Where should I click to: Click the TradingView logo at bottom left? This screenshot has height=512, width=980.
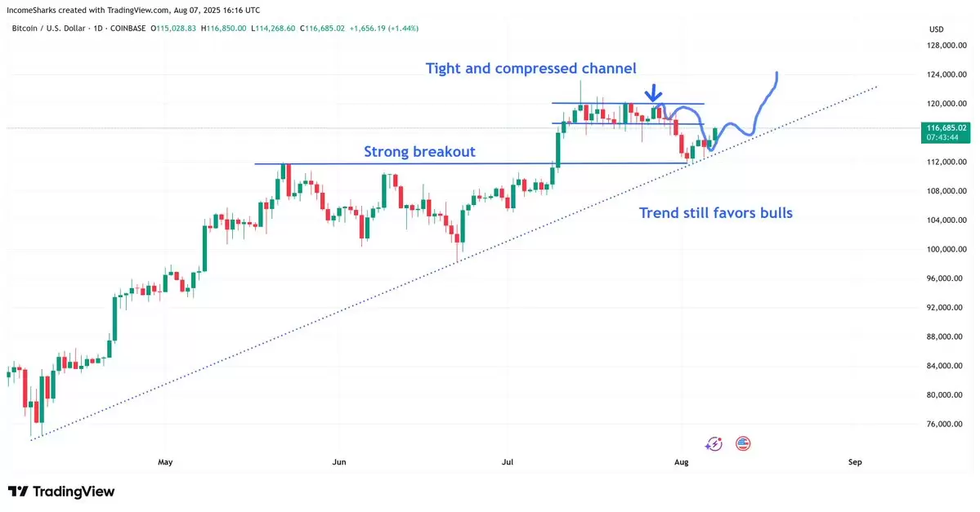[x=61, y=492]
